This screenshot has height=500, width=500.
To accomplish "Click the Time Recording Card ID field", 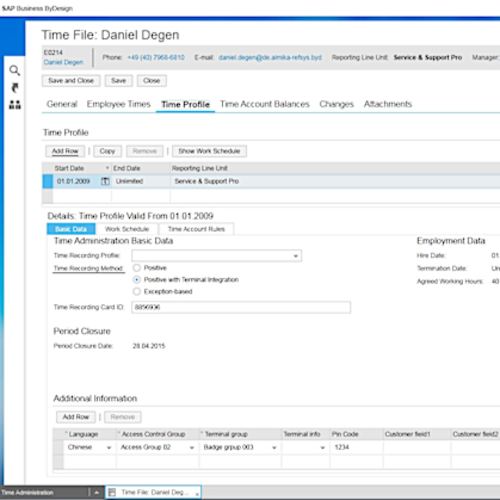I will tap(241, 307).
